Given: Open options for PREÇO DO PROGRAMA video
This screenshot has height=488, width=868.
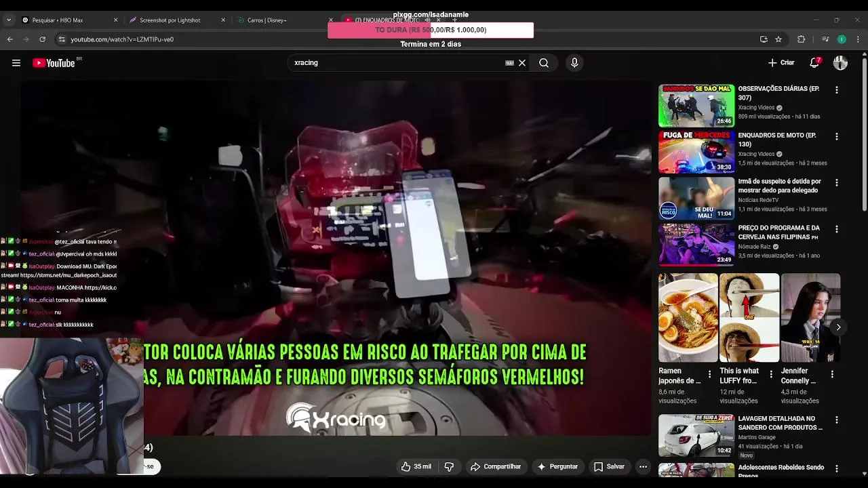Looking at the screenshot, I should coord(836,229).
